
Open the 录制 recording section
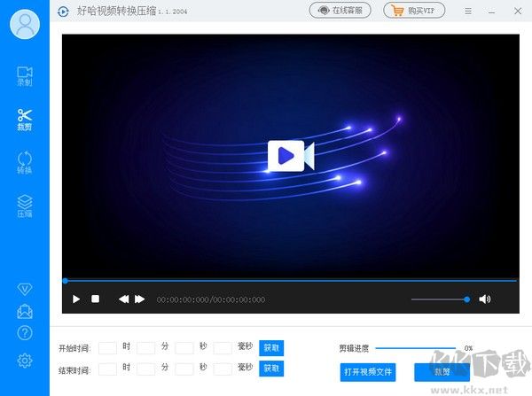25,76
